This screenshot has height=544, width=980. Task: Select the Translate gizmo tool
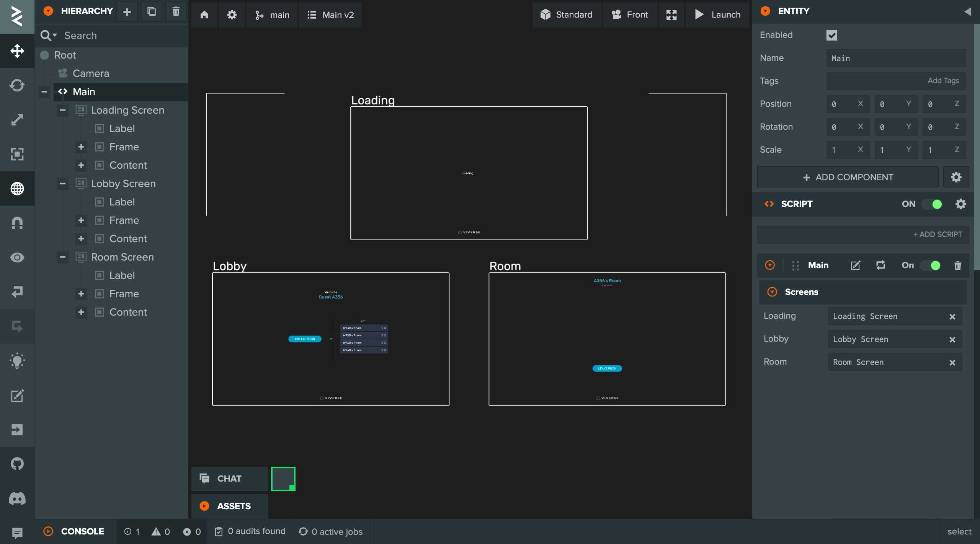pos(17,51)
